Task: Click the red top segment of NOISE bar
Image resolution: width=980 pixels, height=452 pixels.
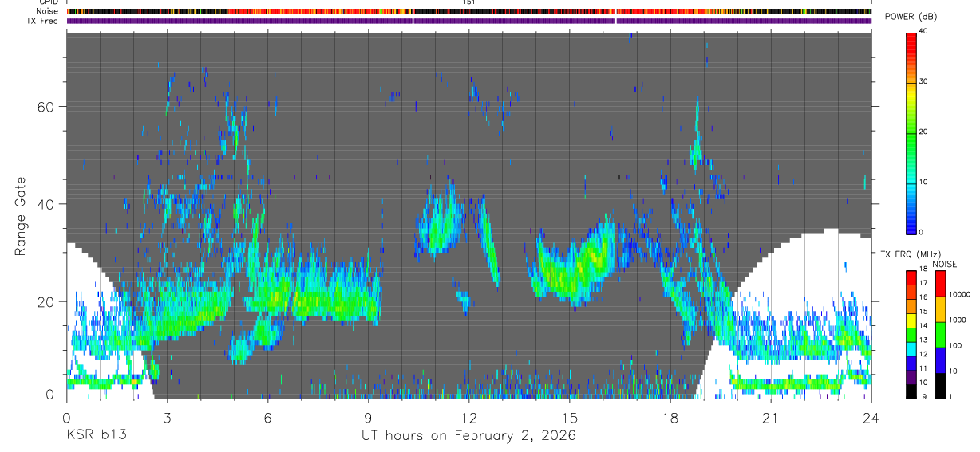Action: [x=940, y=284]
